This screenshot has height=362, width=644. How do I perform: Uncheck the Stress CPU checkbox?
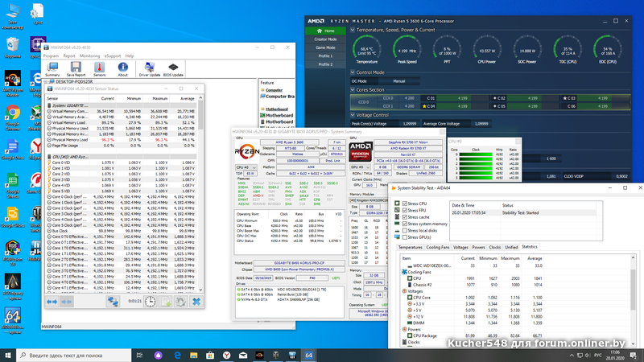pyautogui.click(x=403, y=204)
